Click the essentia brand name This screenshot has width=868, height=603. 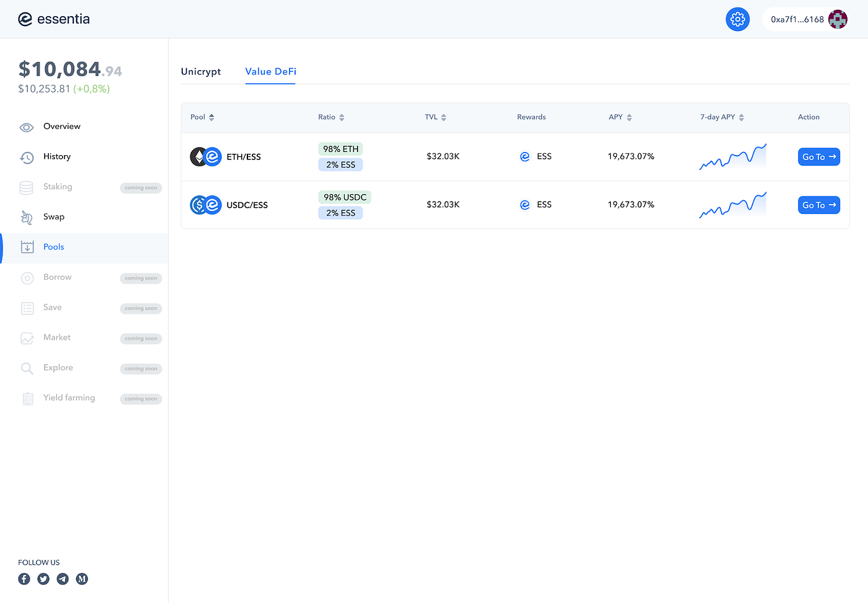63,19
